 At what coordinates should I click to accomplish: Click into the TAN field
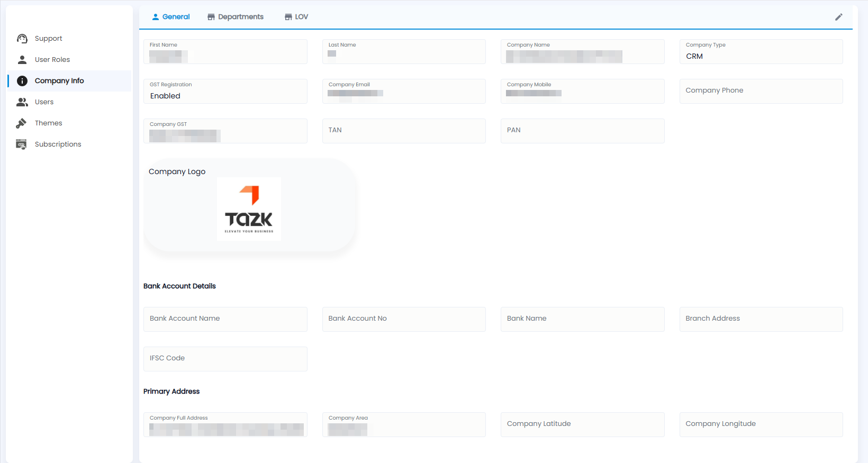(x=404, y=131)
